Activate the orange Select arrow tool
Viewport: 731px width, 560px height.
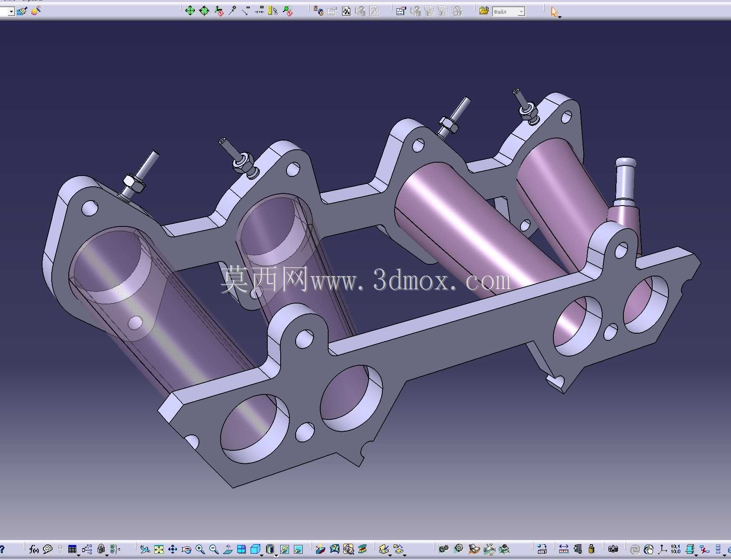(x=554, y=11)
